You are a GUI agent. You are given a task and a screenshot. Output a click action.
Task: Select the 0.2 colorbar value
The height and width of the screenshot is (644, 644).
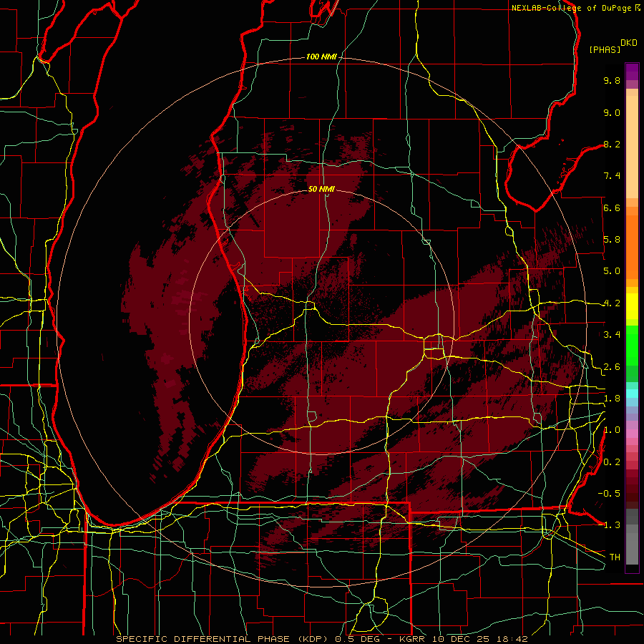click(612, 462)
